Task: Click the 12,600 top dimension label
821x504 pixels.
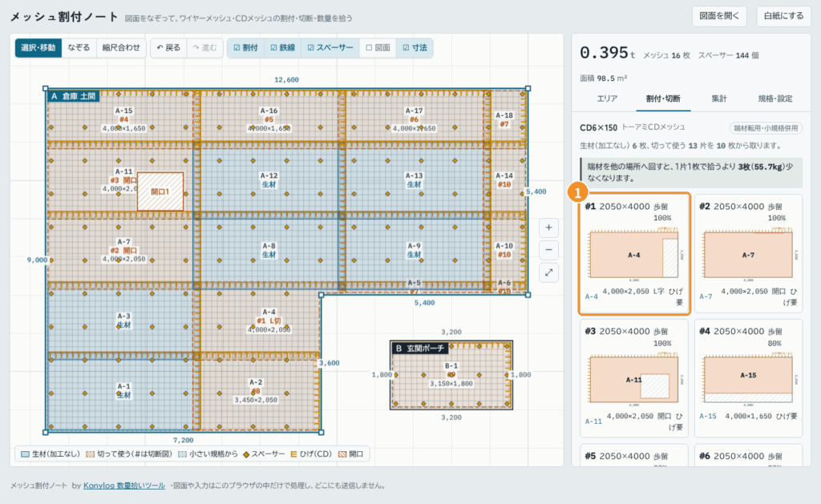Action: tap(286, 79)
